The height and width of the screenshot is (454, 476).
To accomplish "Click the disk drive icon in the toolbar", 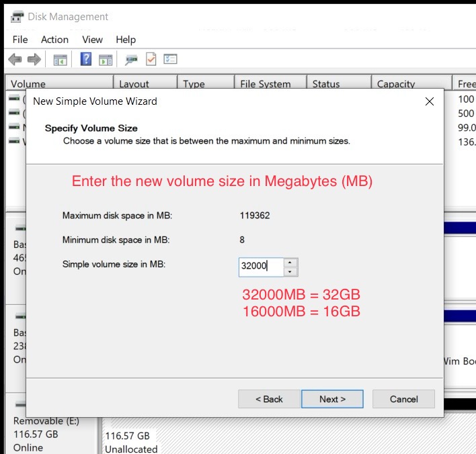I will (x=132, y=60).
